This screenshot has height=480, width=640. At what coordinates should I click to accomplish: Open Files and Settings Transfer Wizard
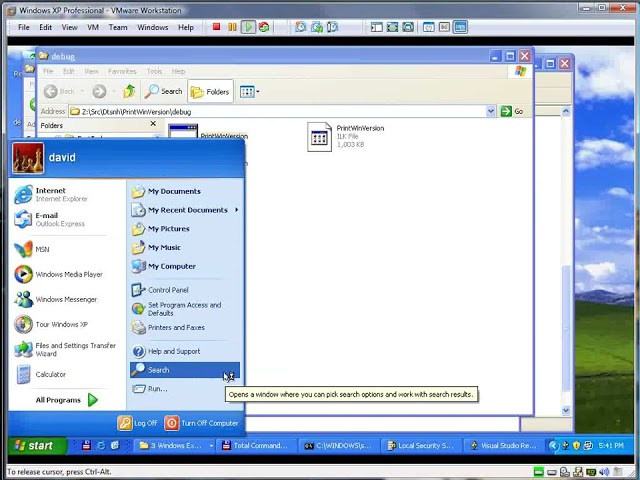click(x=67, y=349)
